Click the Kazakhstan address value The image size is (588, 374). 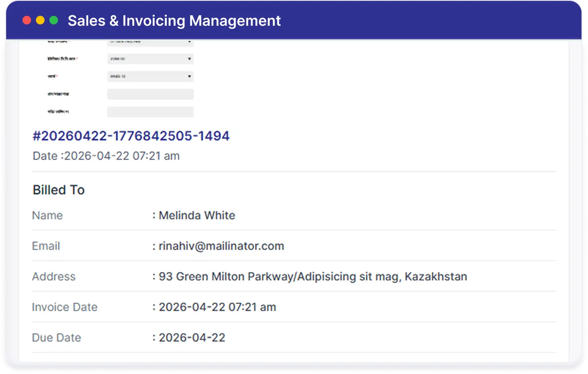(x=313, y=277)
